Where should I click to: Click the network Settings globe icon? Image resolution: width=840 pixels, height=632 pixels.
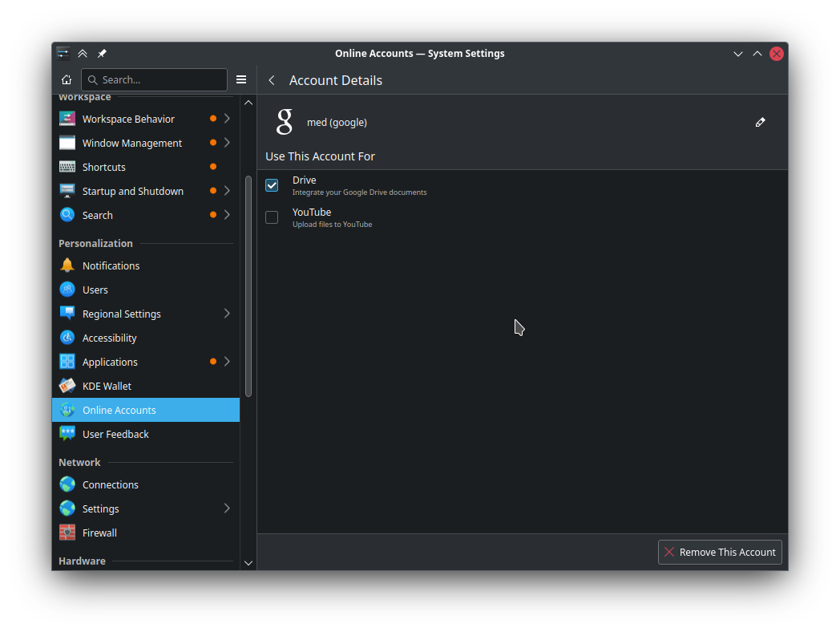67,508
